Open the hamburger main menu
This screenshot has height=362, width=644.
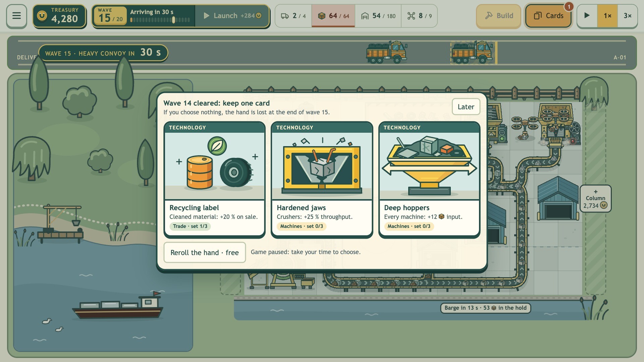[16, 16]
